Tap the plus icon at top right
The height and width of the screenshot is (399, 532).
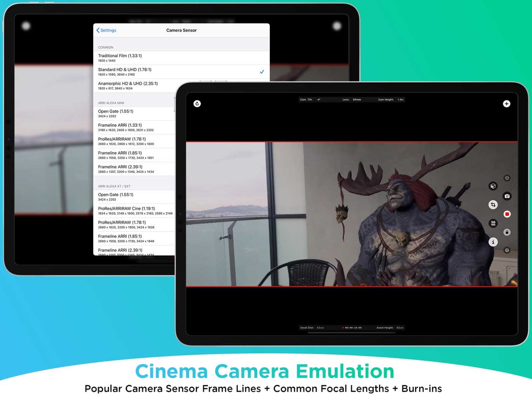[x=506, y=103]
